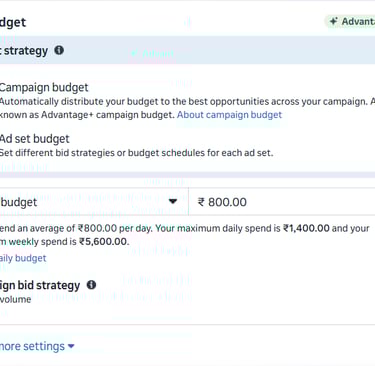Viewport: 375px width, 366px height.
Task: Select the Campaign budget option
Action: [x=44, y=87]
